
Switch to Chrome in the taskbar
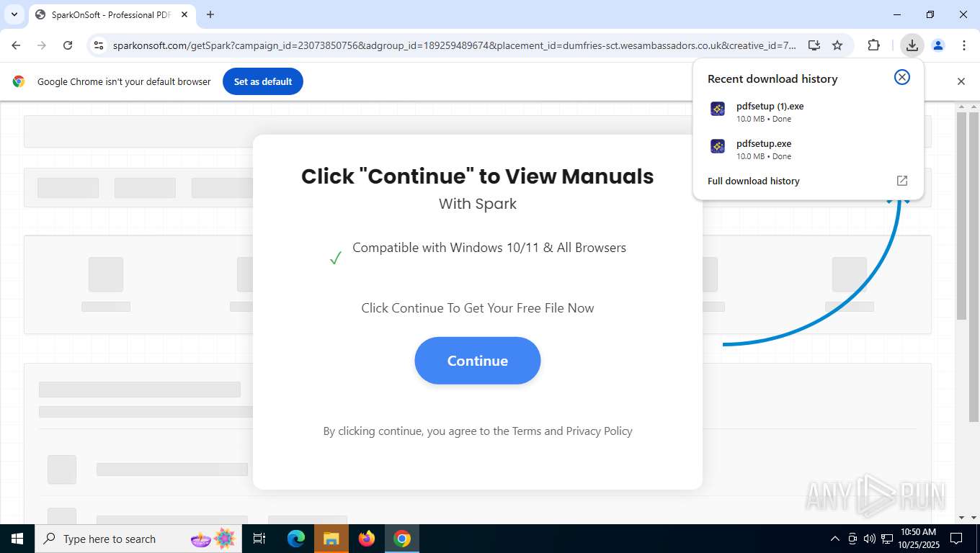coord(402,539)
